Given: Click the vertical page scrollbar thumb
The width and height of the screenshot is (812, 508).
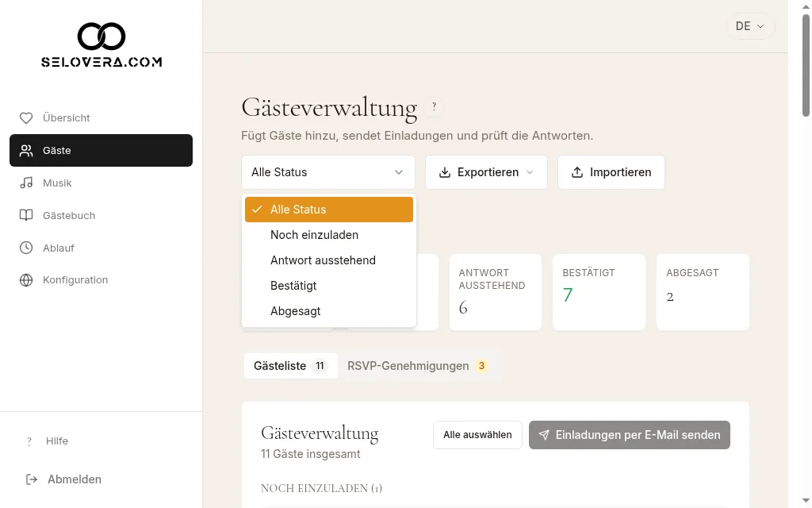Looking at the screenshot, I should coord(806,65).
